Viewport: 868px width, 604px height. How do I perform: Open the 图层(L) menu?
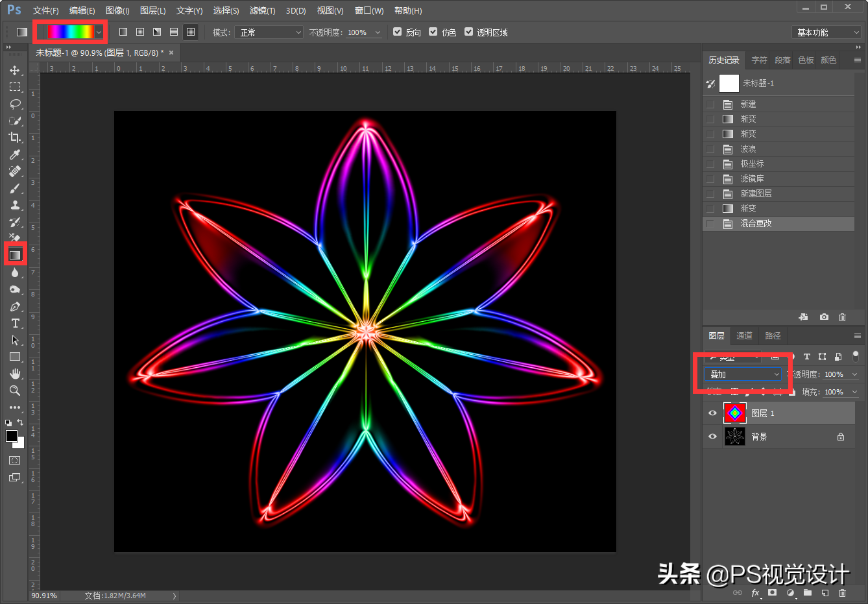(152, 10)
